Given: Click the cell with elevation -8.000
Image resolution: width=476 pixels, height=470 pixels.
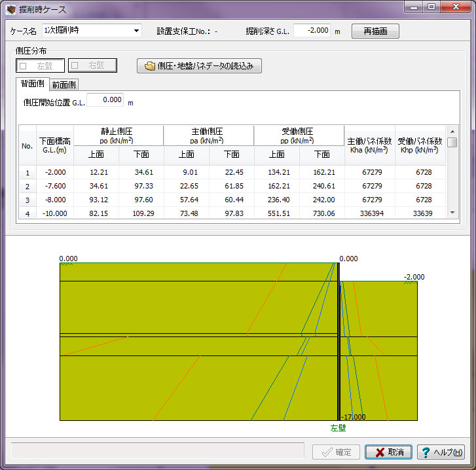Looking at the screenshot, I should 55,200.
